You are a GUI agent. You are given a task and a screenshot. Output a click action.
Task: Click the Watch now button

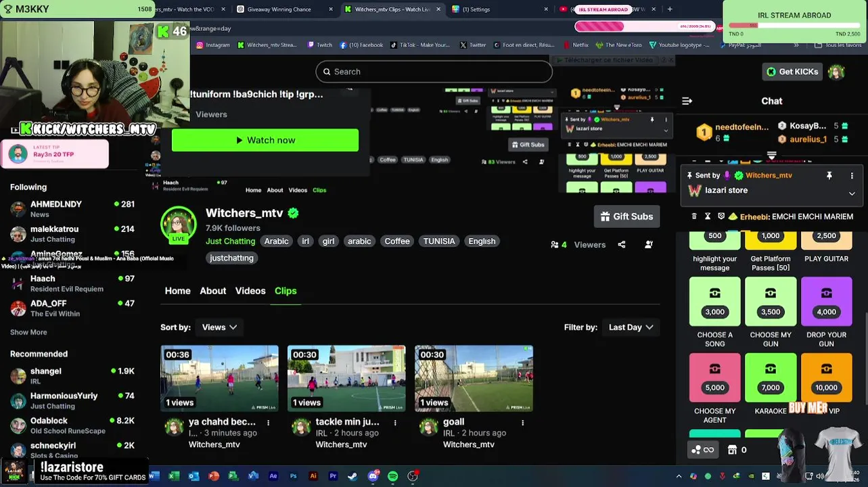coord(265,140)
